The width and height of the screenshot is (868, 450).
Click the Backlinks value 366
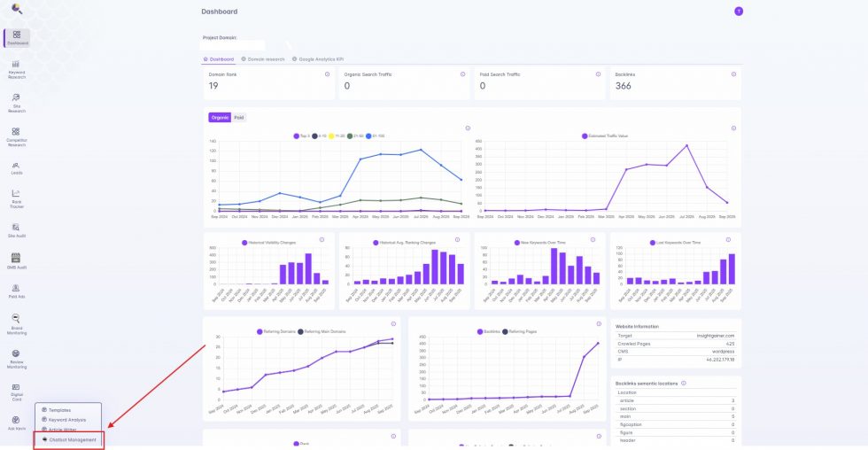point(624,86)
